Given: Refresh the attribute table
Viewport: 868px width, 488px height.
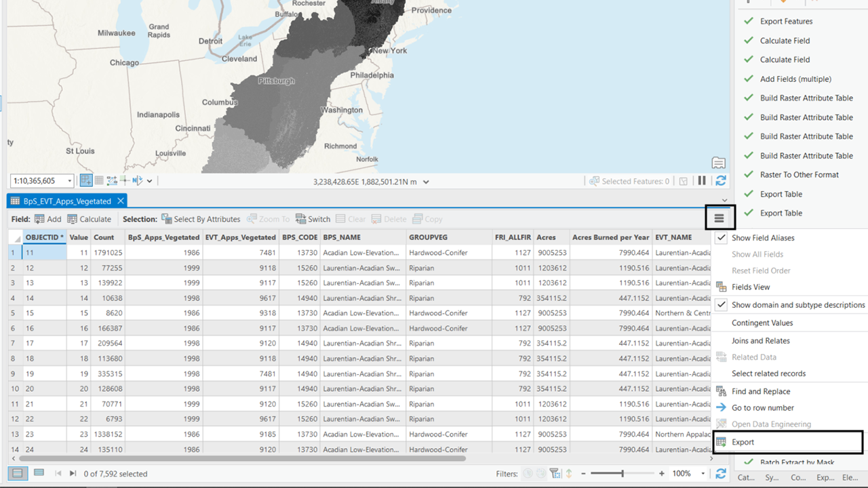Looking at the screenshot, I should click(720, 474).
